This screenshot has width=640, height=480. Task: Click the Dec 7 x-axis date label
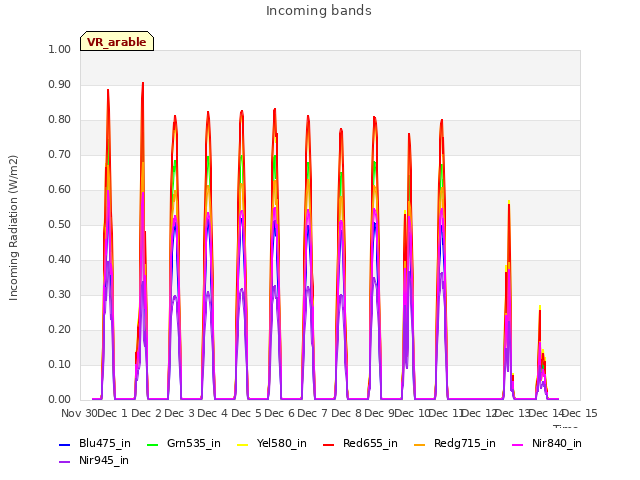313,413
